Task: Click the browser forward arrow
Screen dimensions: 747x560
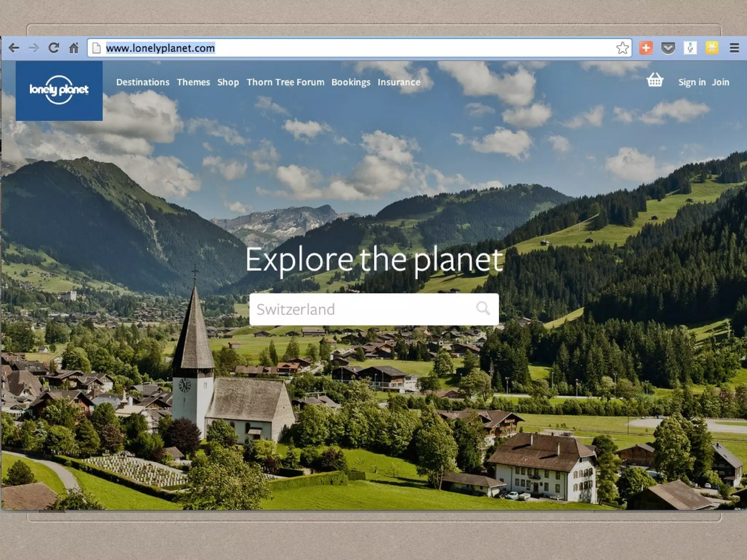Action: 34,48
